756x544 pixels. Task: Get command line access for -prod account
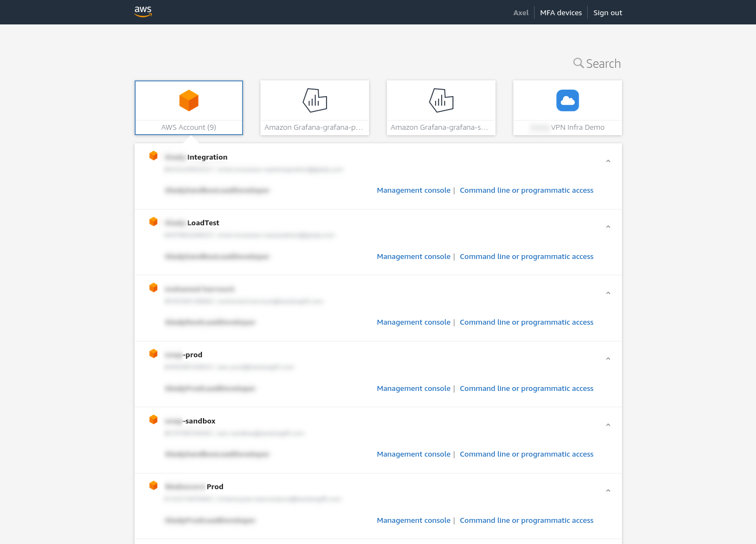[x=526, y=389]
